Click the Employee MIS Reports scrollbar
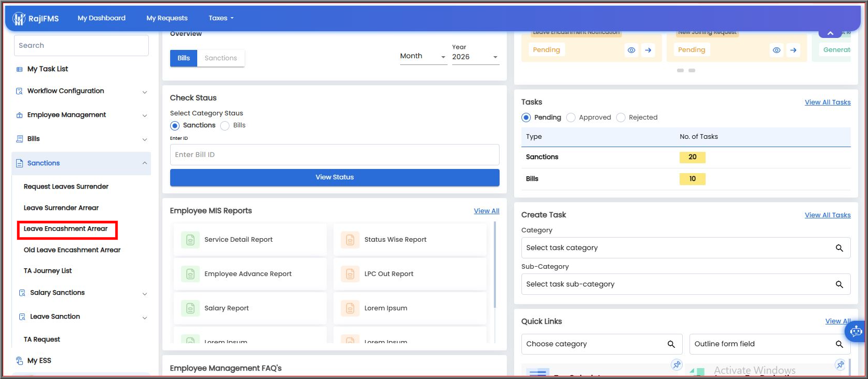Image resolution: width=868 pixels, height=379 pixels. pyautogui.click(x=494, y=265)
